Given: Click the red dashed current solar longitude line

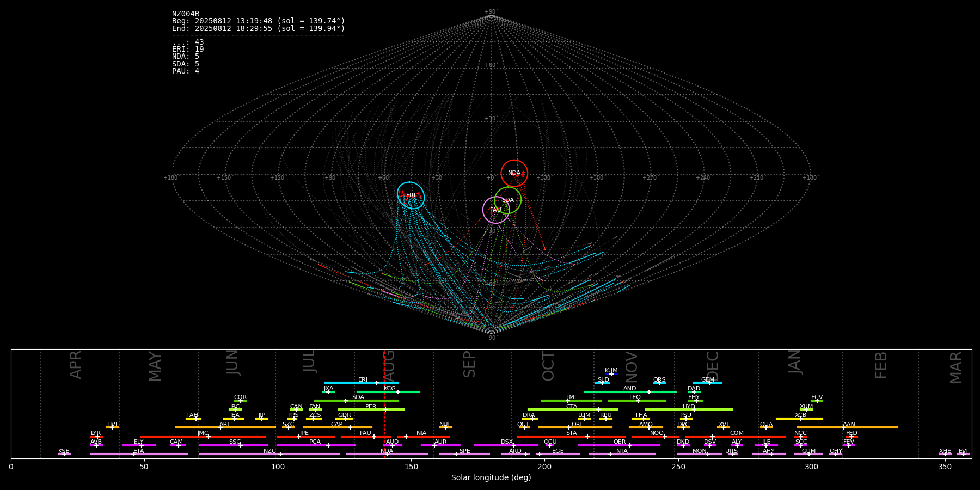Looking at the screenshot, I should coord(384,403).
